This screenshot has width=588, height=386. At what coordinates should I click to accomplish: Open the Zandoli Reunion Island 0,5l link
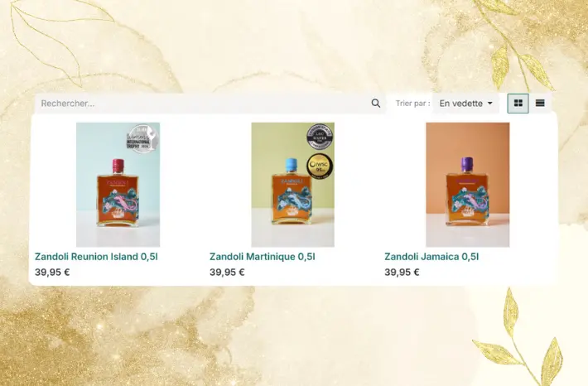[x=96, y=257]
